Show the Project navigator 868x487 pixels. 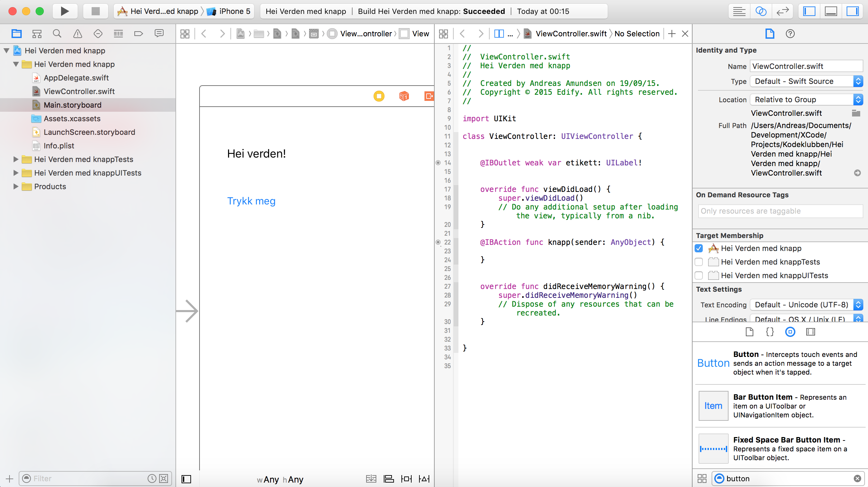click(16, 34)
